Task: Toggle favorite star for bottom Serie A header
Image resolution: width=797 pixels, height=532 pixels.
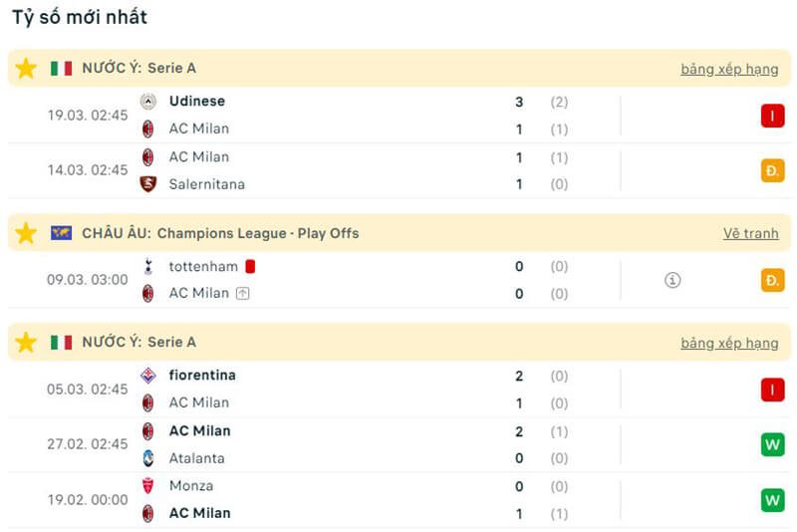Action: click(26, 342)
